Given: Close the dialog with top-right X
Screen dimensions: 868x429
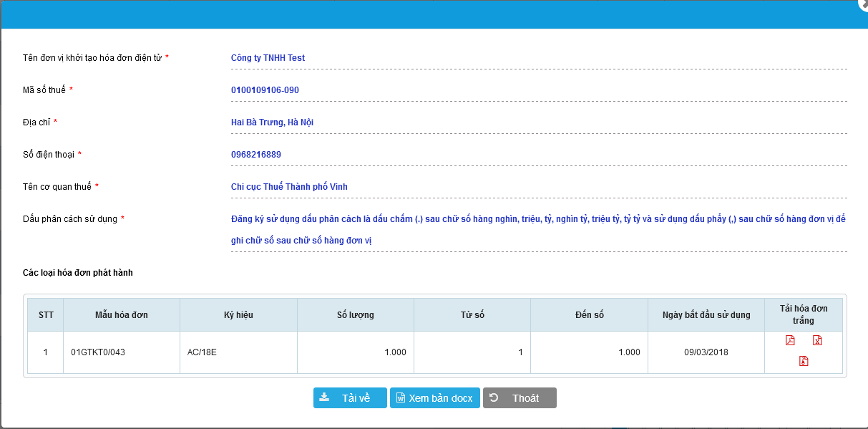Looking at the screenshot, I should 863,3.
